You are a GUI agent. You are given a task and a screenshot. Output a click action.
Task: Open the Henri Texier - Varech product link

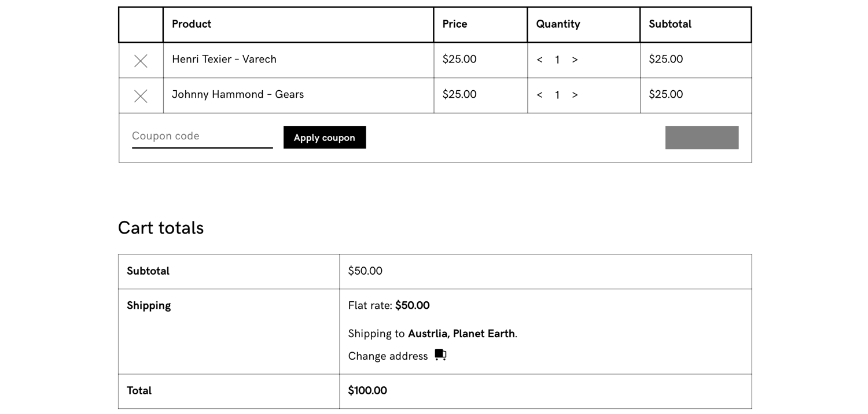pos(224,59)
